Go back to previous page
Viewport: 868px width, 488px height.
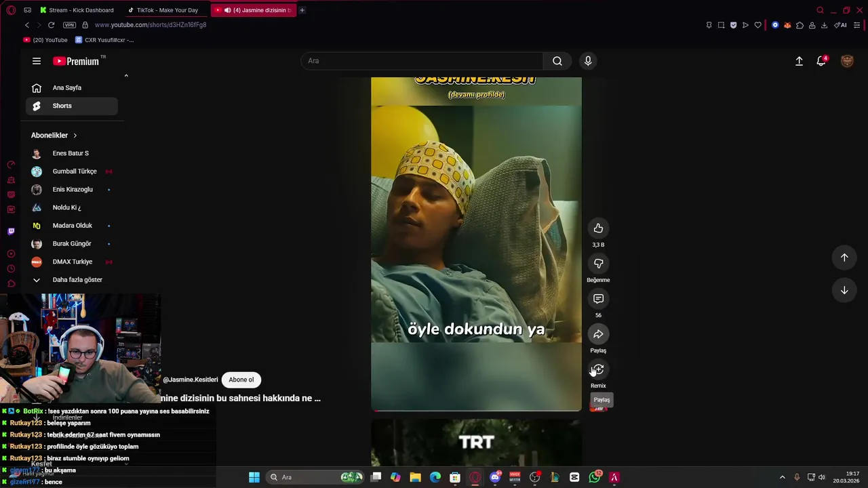(27, 25)
